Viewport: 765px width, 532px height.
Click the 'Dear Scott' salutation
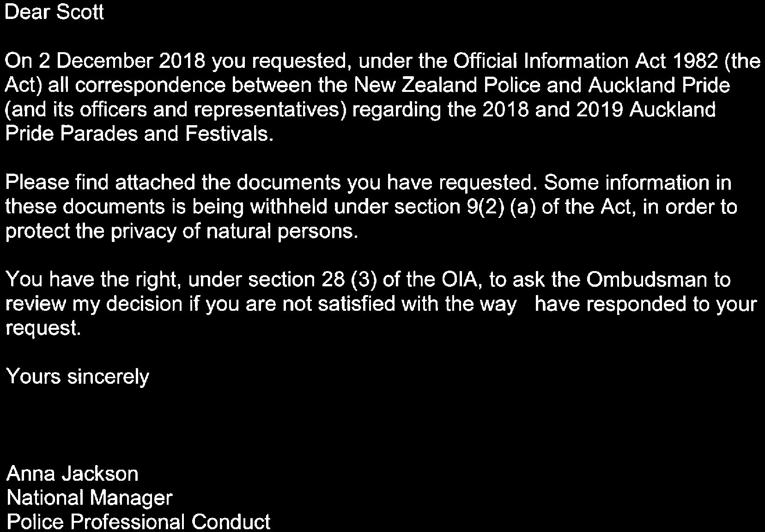55,12
